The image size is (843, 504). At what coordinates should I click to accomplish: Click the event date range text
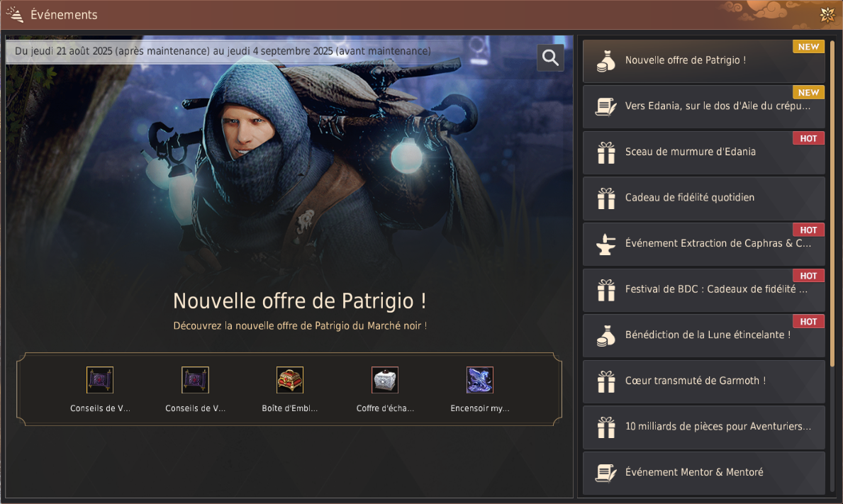coord(223,51)
